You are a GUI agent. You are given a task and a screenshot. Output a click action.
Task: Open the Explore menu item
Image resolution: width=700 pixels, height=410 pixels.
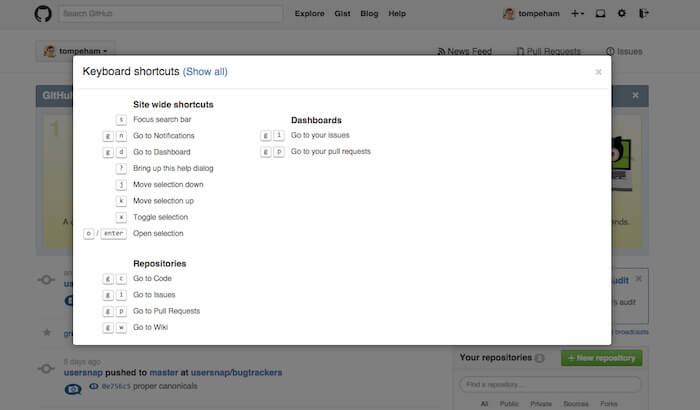309,13
